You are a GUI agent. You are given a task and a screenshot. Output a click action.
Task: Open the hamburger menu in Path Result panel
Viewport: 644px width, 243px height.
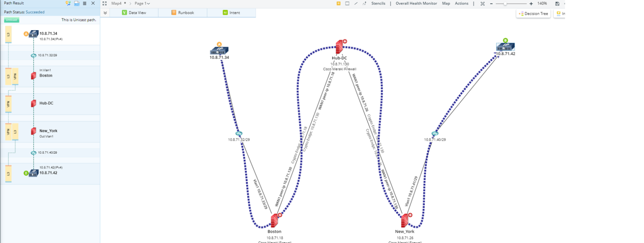(x=86, y=3)
